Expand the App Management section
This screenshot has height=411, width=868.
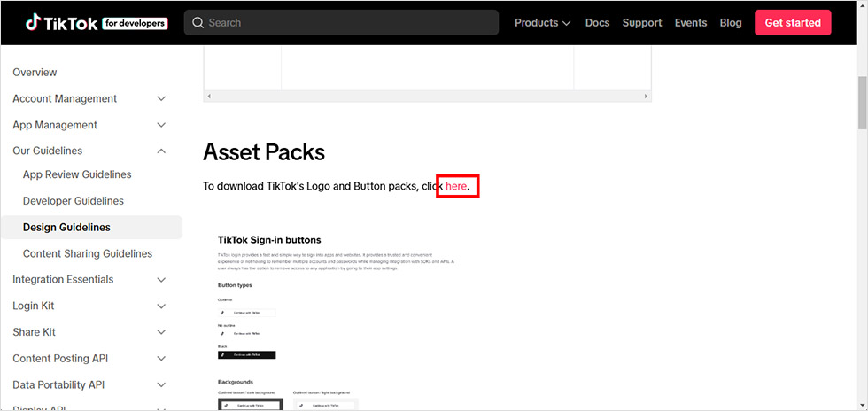[161, 125]
